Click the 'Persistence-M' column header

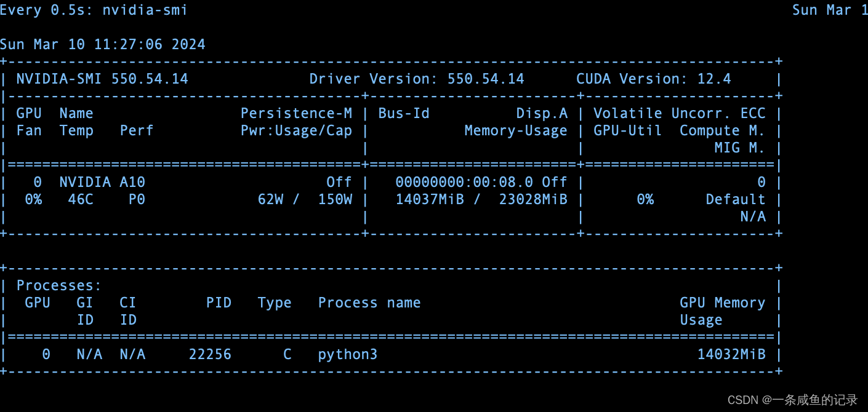[x=296, y=113]
